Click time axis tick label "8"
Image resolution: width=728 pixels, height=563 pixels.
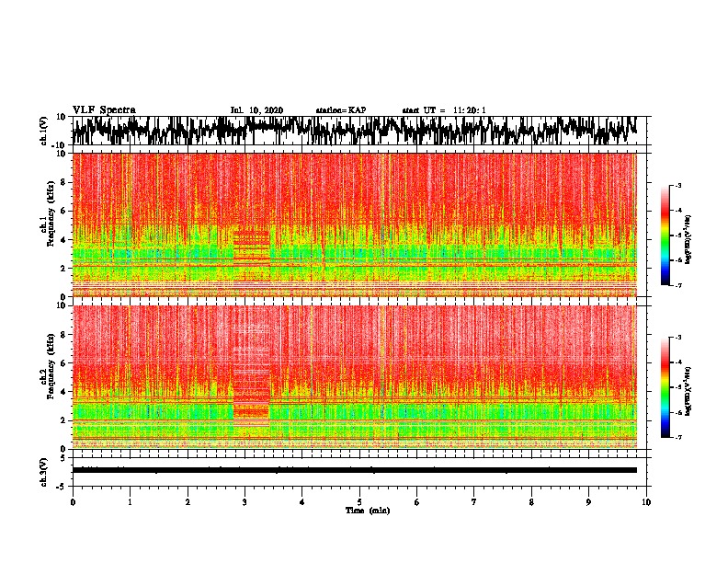(531, 502)
